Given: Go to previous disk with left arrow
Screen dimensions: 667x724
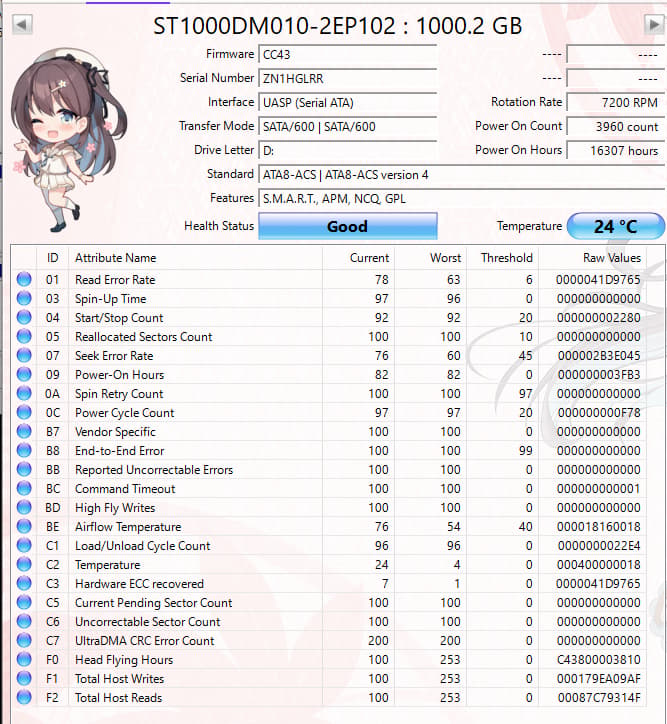Looking at the screenshot, I should (x=22, y=24).
